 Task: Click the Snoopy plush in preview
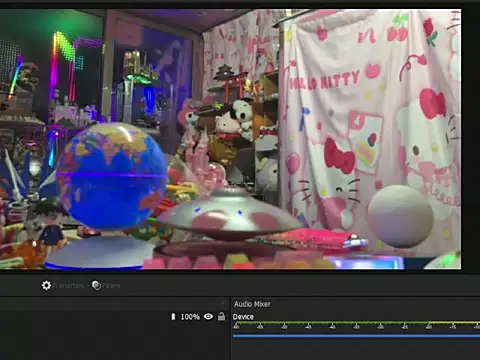tap(244, 117)
